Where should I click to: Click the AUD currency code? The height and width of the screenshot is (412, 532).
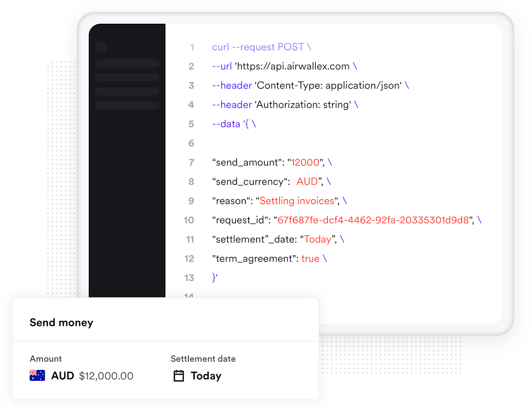click(63, 376)
